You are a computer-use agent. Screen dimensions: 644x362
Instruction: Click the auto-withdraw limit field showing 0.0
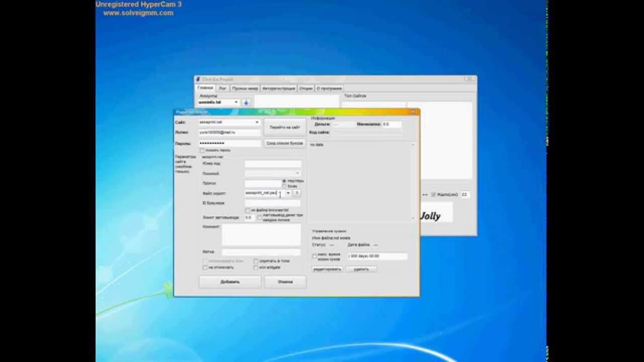tap(250, 218)
